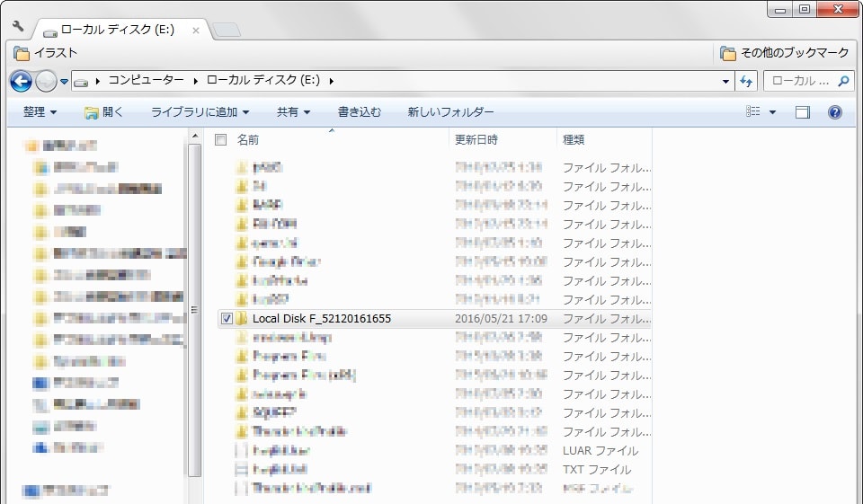863x504 pixels.
Task: Tick the select-all checkbox in header
Action: click(220, 140)
